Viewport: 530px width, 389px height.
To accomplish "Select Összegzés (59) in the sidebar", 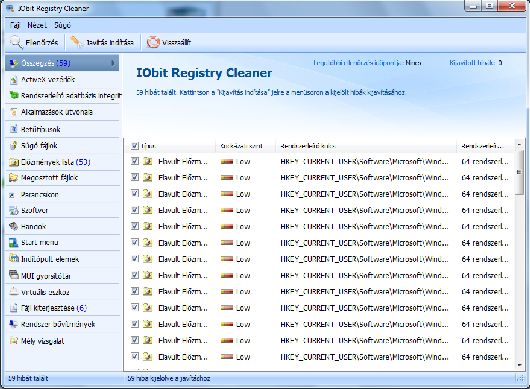I will [62, 63].
